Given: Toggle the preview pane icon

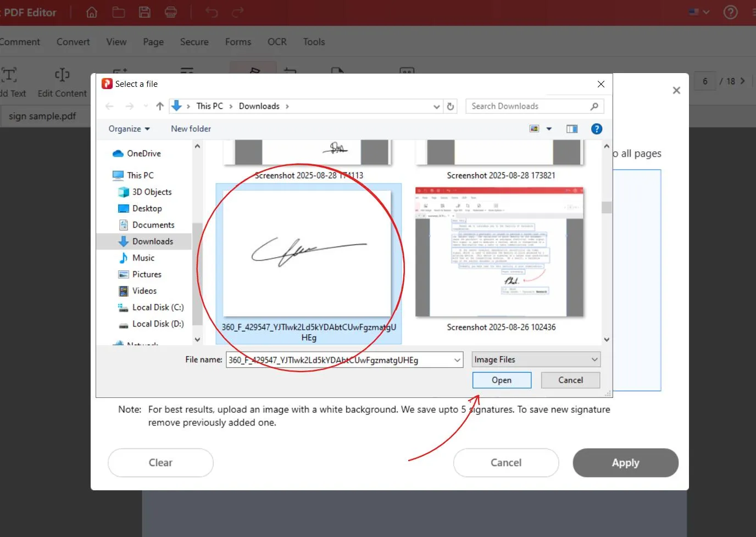Looking at the screenshot, I should (572, 129).
